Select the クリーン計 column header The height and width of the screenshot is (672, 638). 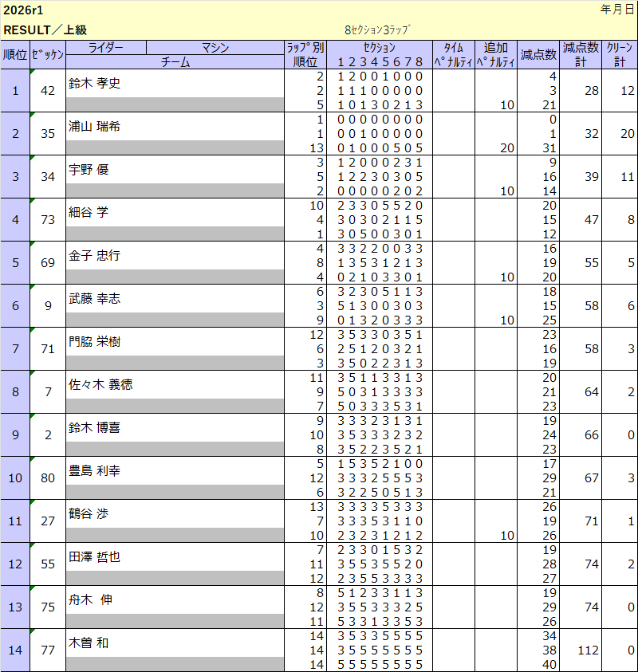pos(620,54)
